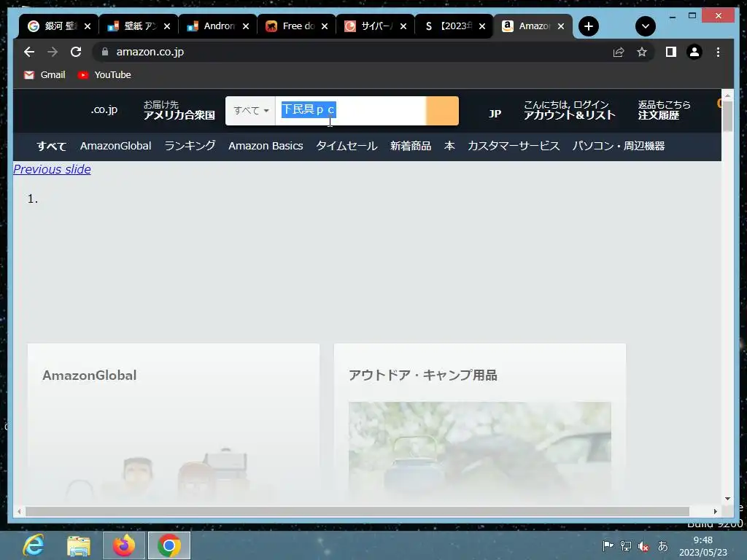This screenshot has height=560, width=747.
Task: Close the サイバー tab
Action: tap(403, 27)
